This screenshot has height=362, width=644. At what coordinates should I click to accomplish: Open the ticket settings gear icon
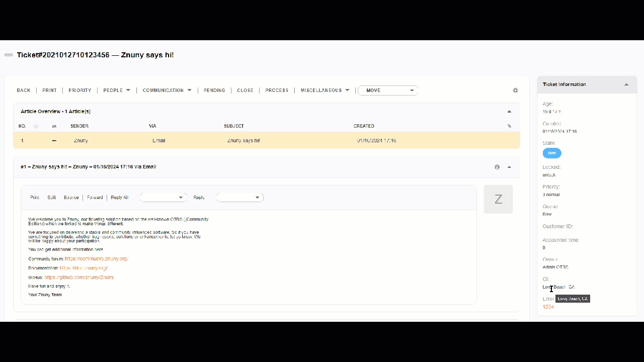pos(515,90)
